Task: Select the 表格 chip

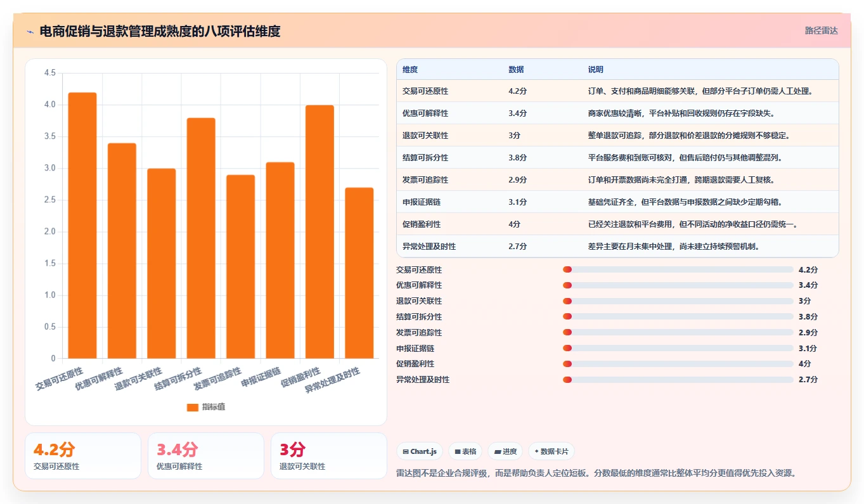Action: pyautogui.click(x=465, y=451)
